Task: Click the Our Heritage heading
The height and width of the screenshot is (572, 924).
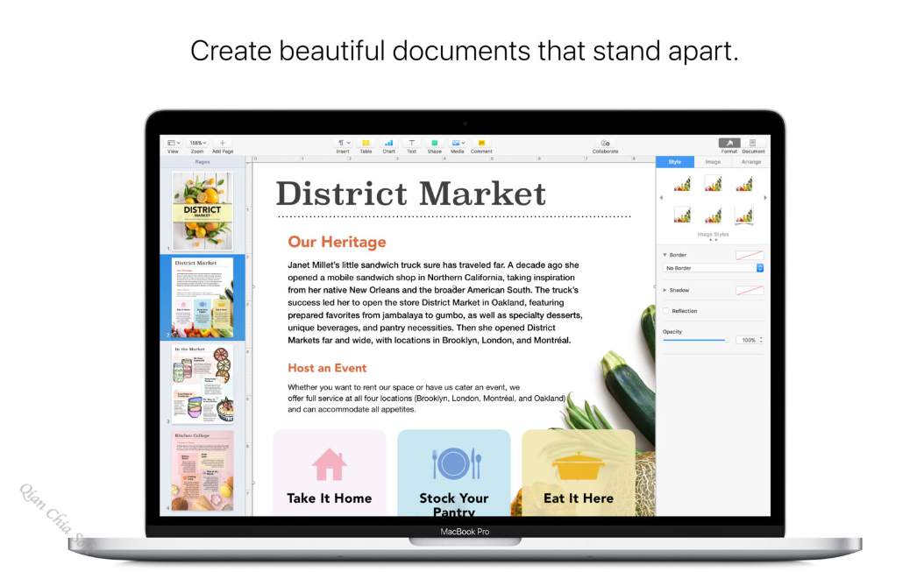Action: coord(337,242)
